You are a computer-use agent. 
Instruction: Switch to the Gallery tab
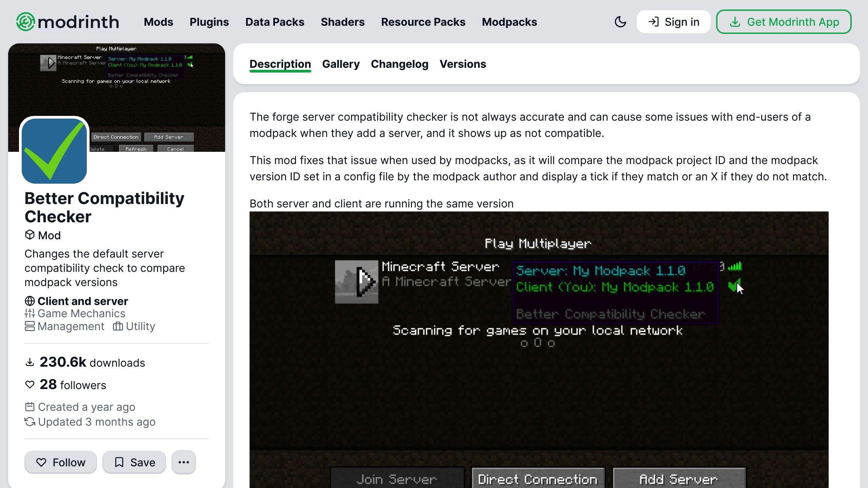[341, 64]
